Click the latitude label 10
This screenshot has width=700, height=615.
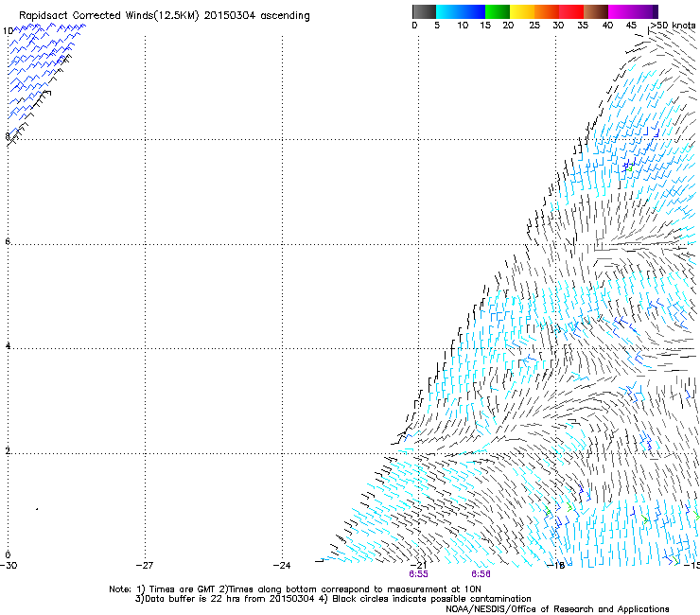[8, 31]
